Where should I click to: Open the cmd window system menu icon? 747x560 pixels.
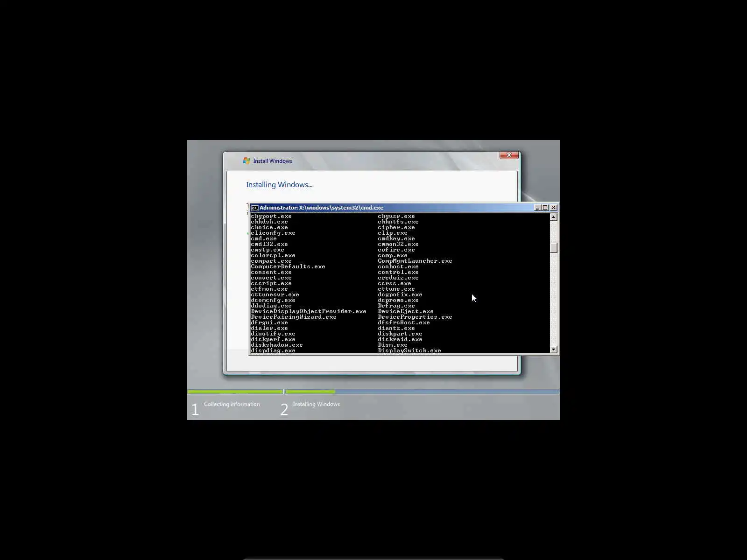(254, 208)
